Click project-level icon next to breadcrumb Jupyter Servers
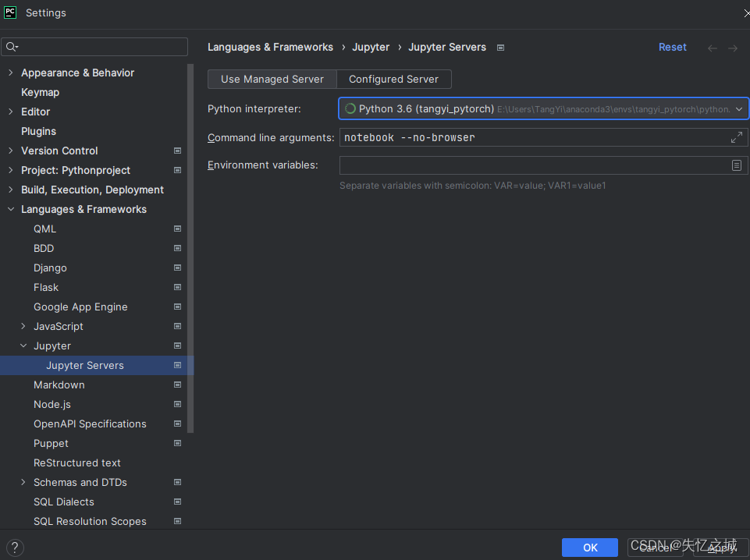This screenshot has height=560, width=750. tap(501, 48)
